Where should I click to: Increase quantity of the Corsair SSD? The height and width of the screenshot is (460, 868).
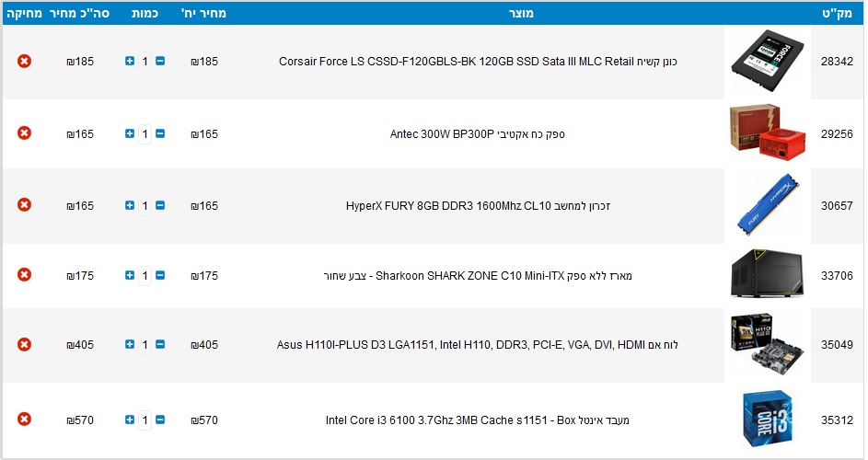click(x=130, y=61)
